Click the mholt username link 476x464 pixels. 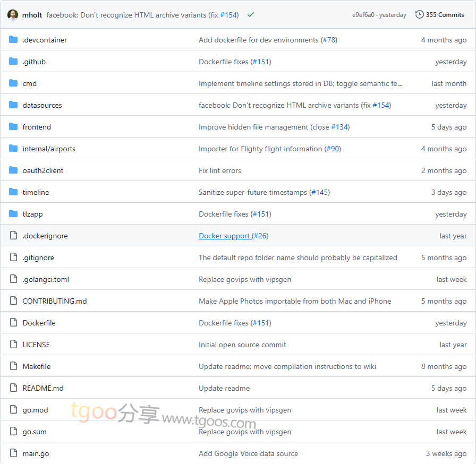tap(32, 15)
